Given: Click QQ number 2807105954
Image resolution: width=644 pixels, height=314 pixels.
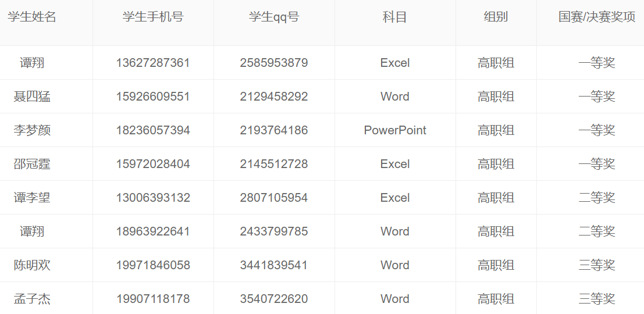Looking at the screenshot, I should (274, 198).
